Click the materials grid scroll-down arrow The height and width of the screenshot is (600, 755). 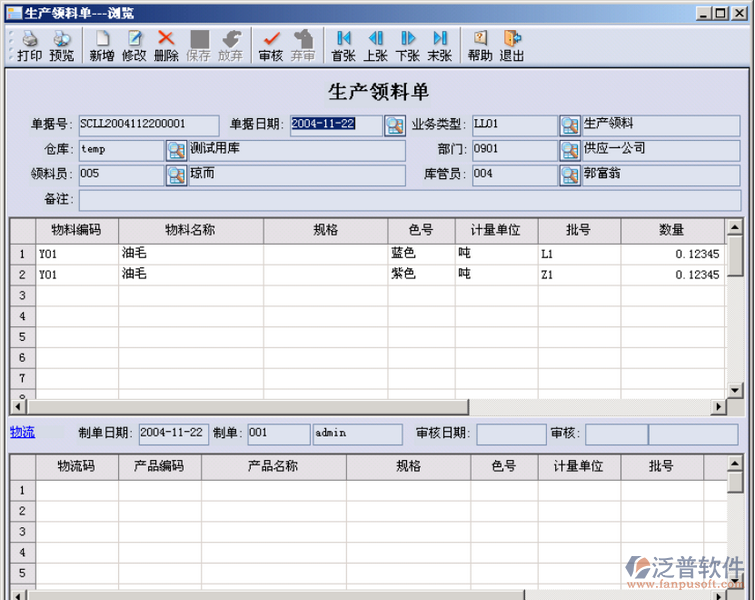[x=736, y=390]
